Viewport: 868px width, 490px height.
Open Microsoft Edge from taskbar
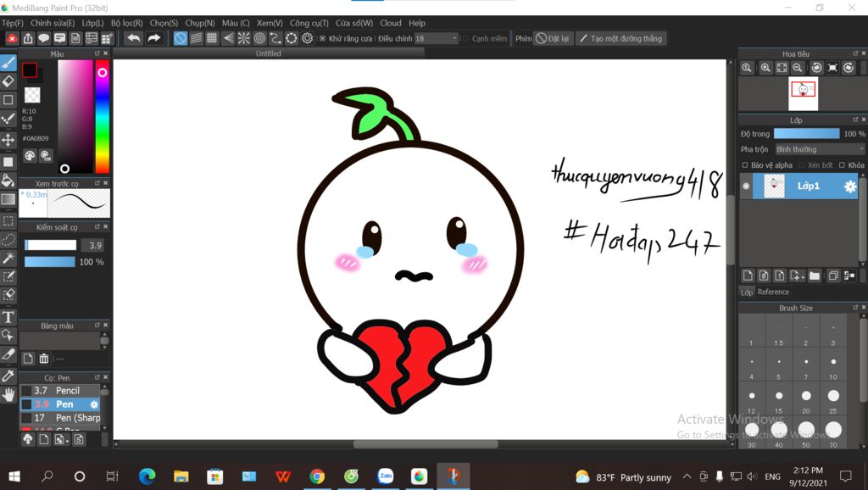tap(147, 476)
